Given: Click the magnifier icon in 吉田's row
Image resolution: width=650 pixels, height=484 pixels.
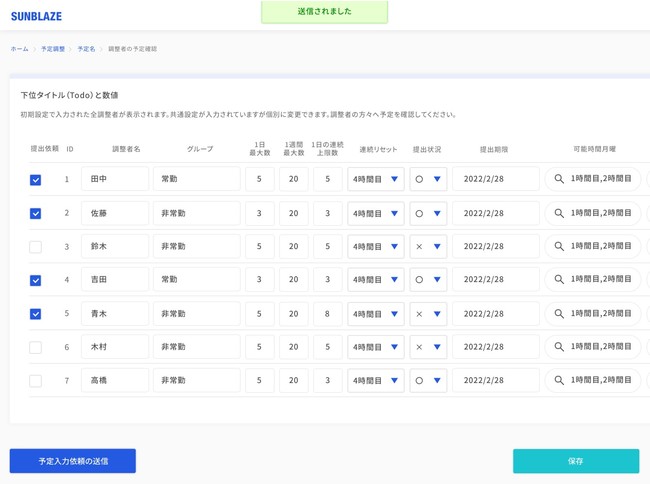Looking at the screenshot, I should tap(560, 280).
